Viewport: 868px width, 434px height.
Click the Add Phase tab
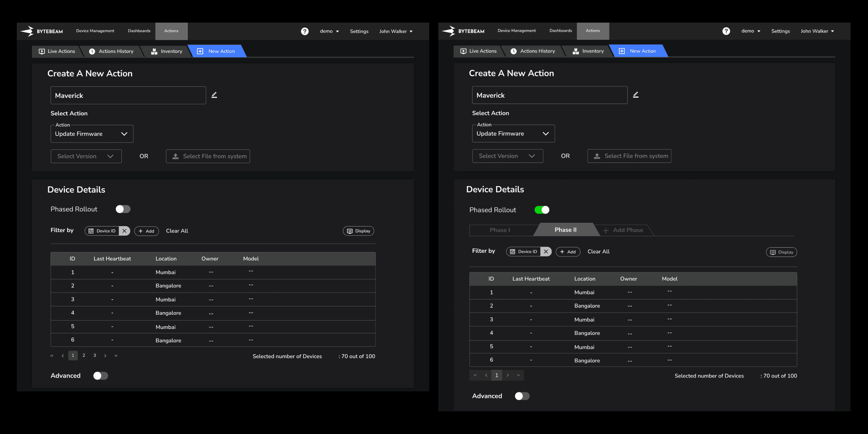point(623,230)
